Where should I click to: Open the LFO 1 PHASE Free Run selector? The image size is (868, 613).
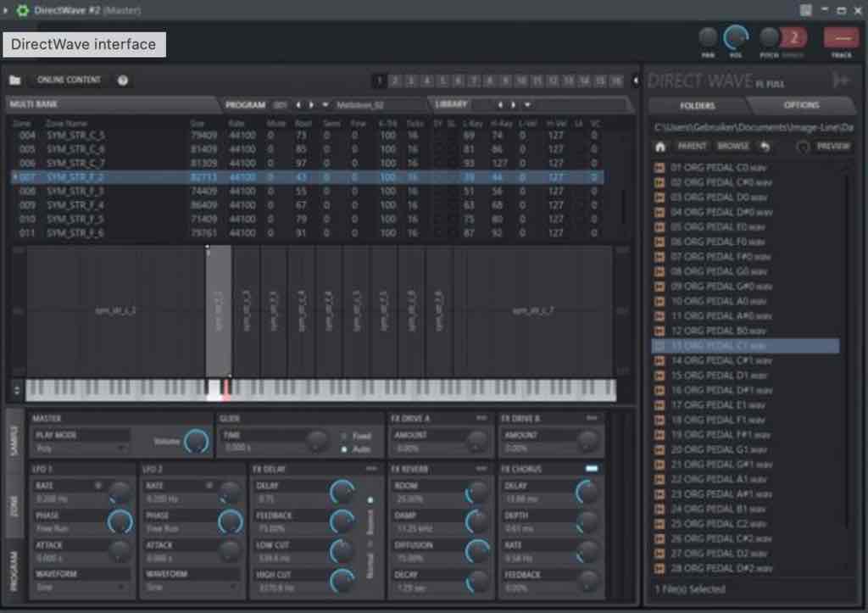[68, 529]
